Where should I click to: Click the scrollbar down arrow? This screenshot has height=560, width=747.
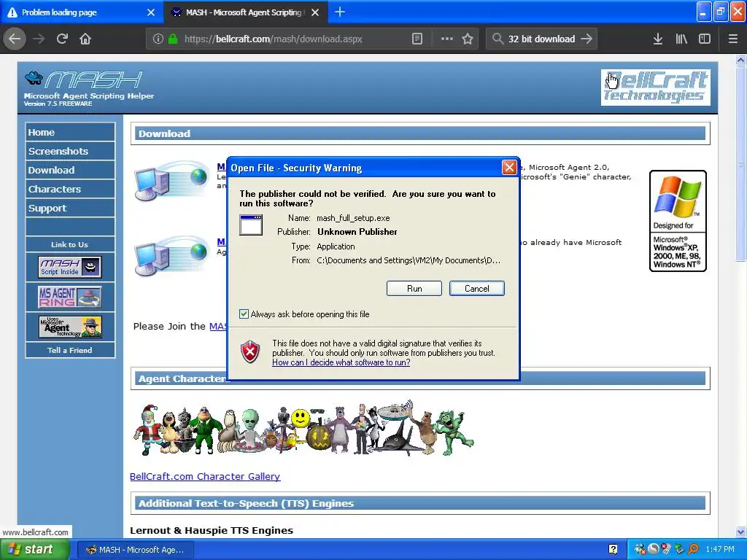click(740, 532)
